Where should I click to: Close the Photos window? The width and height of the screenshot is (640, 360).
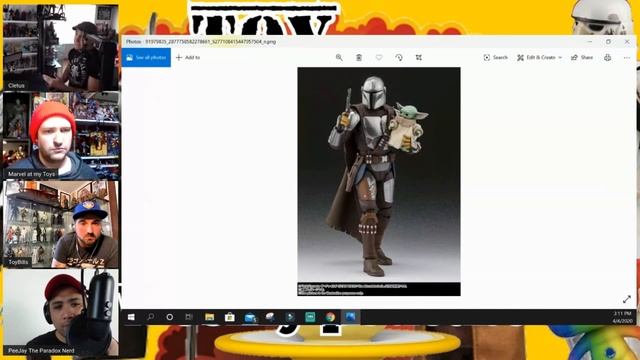(627, 42)
